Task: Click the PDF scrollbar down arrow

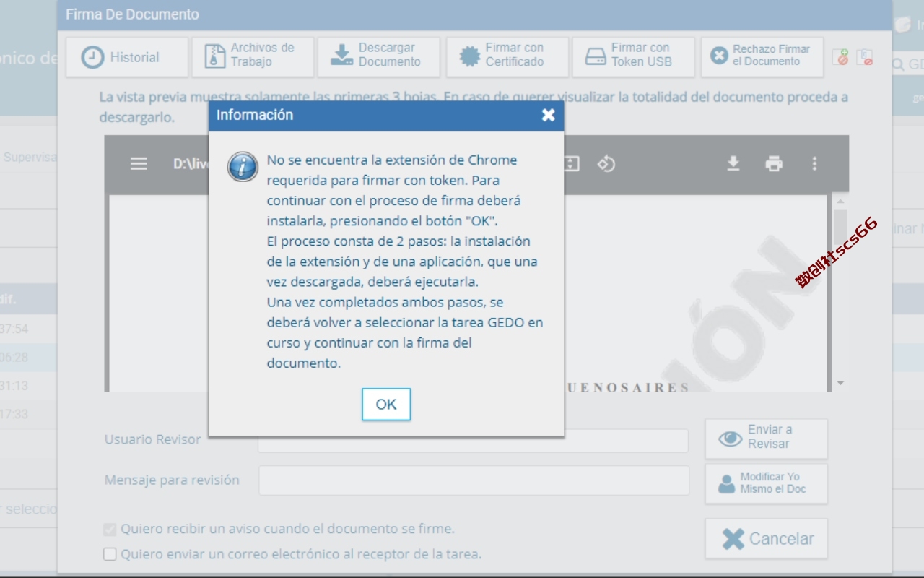Action: [x=840, y=383]
